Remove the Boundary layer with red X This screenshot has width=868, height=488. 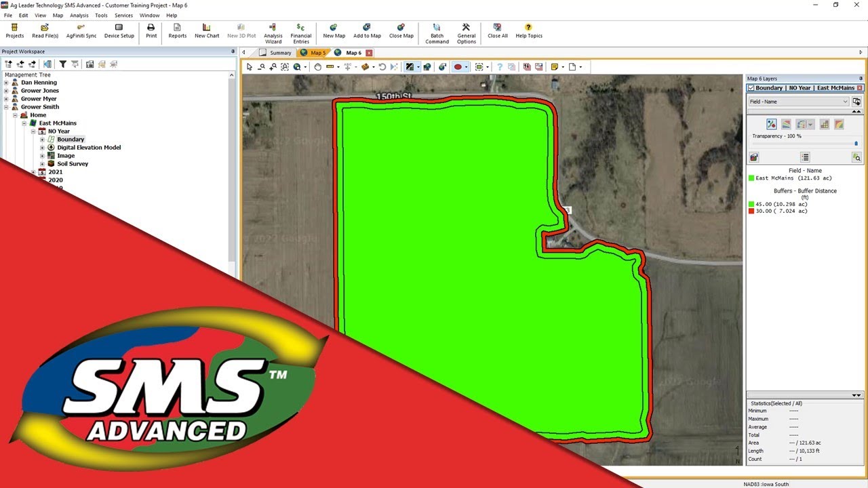860,88
